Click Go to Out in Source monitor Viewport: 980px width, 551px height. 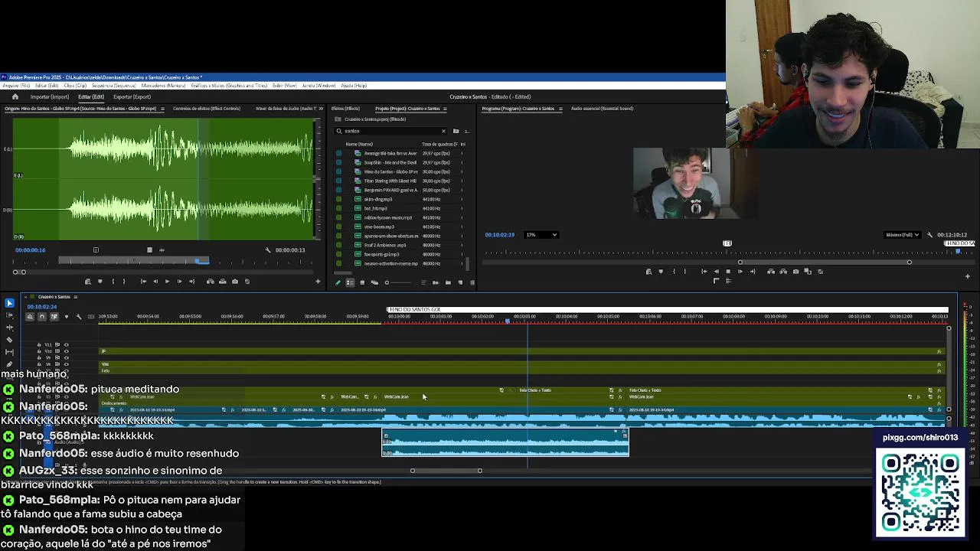191,282
